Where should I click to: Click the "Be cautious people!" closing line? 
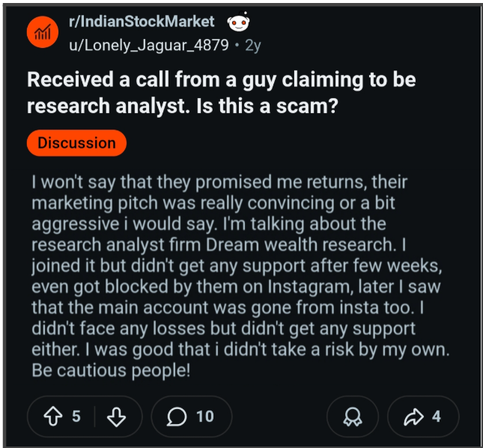click(x=111, y=370)
